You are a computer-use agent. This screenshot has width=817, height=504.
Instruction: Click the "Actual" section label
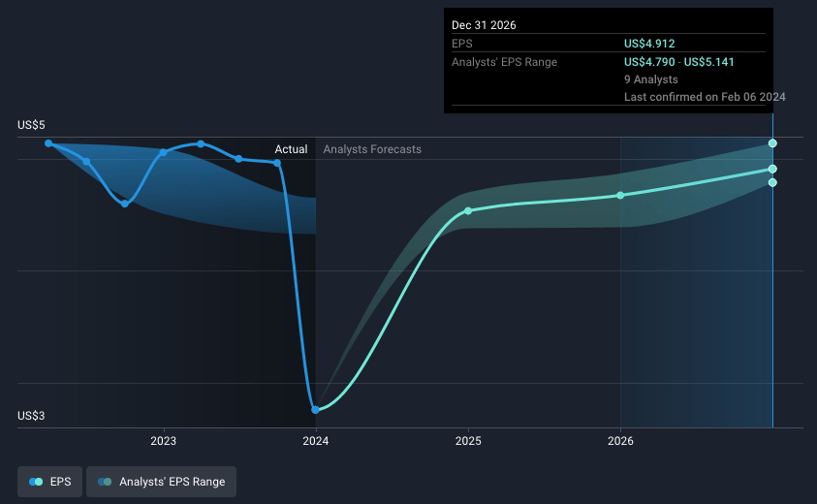click(291, 149)
